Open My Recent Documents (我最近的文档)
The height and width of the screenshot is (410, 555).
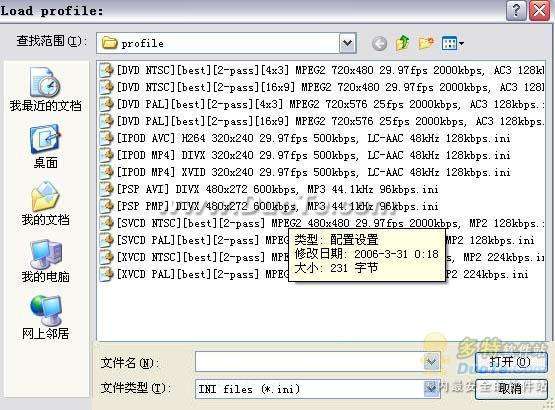pyautogui.click(x=45, y=90)
